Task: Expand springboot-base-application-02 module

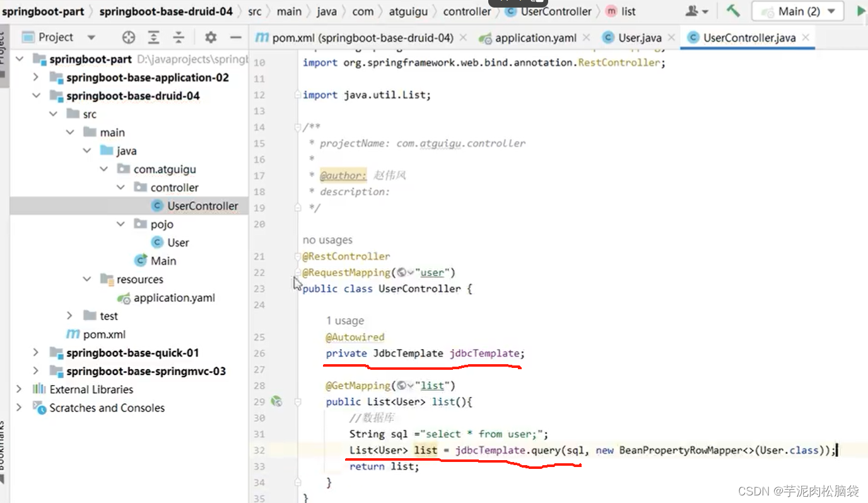Action: 36,77
